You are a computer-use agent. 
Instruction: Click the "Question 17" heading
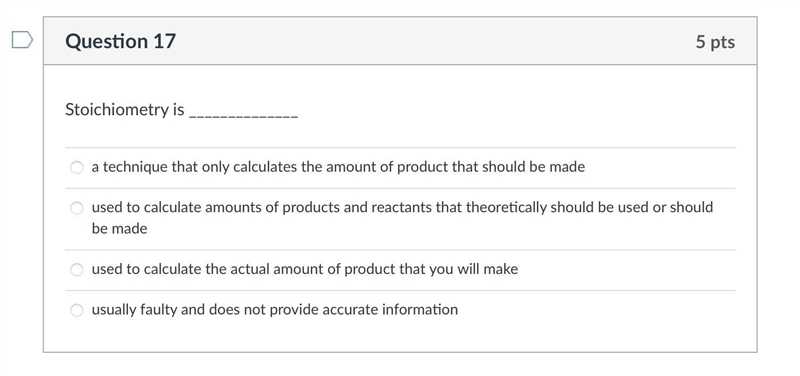point(120,41)
